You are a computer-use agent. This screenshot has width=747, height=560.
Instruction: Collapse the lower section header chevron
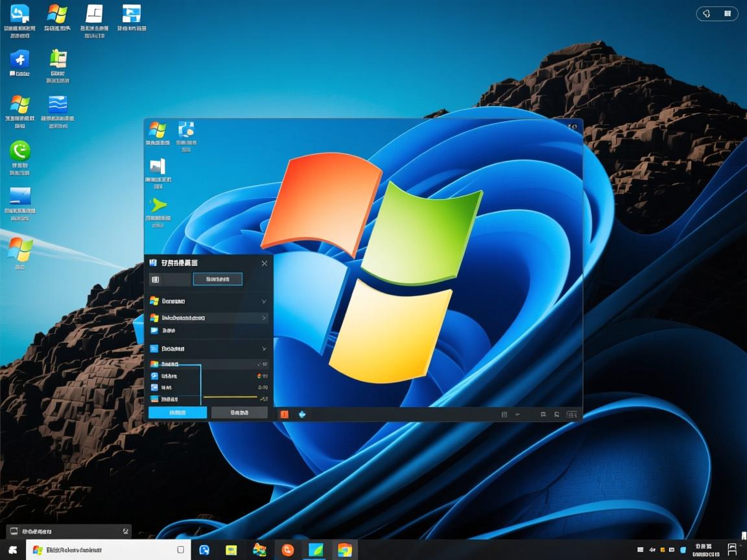(x=264, y=349)
